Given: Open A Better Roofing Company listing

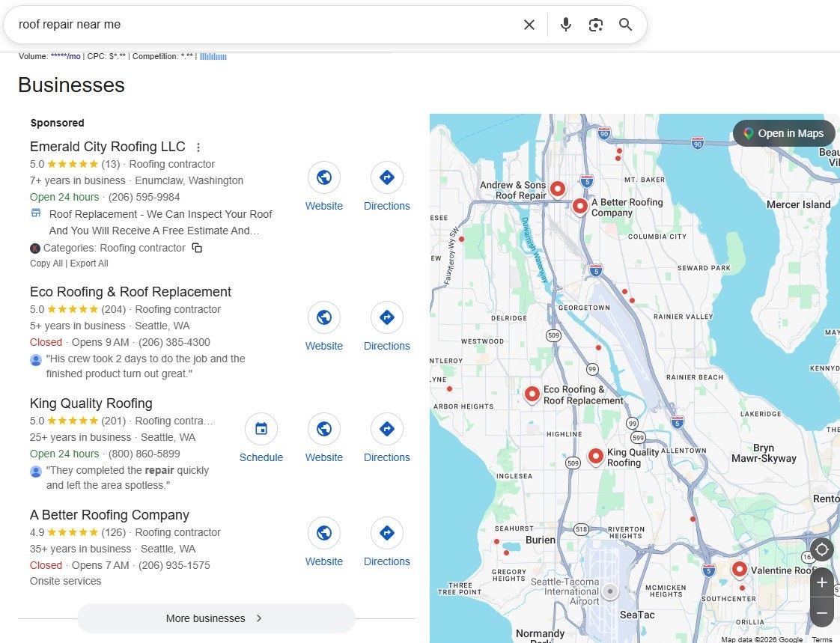Looking at the screenshot, I should coord(110,515).
